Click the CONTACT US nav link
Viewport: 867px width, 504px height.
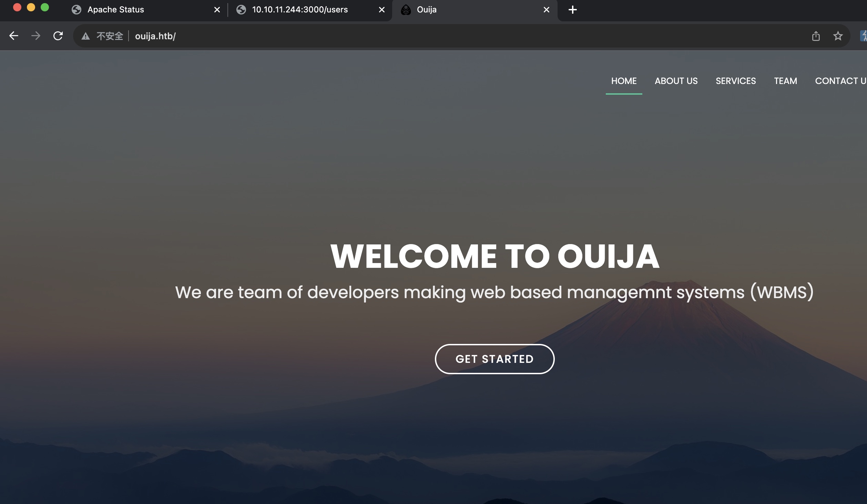840,81
